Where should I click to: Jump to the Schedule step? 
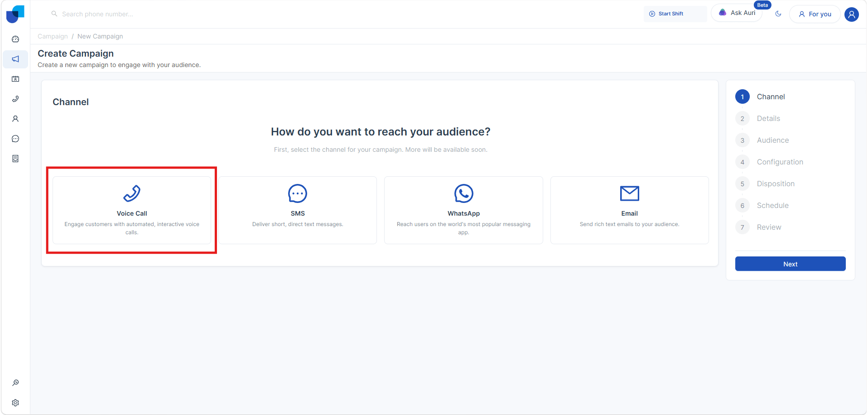(772, 206)
